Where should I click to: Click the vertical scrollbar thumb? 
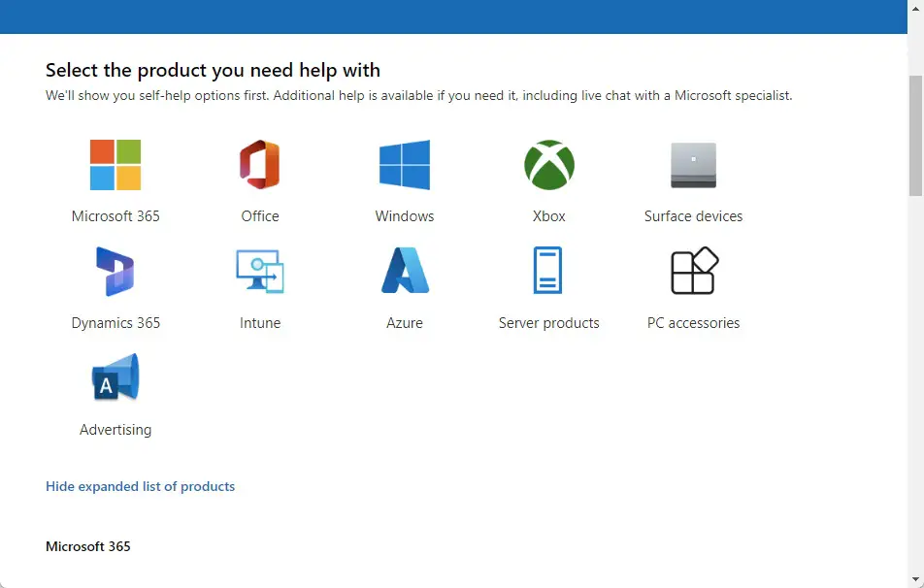pos(916,136)
